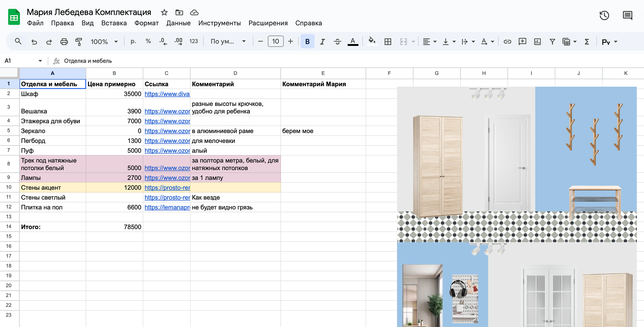The height and width of the screenshot is (327, 644).
Task: Select the paint format tool
Action: coord(79,41)
